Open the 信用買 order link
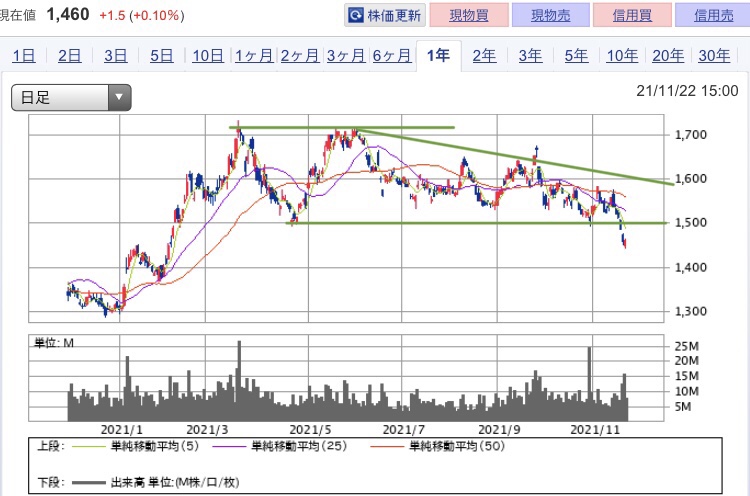Image resolution: width=750 pixels, height=496 pixels. point(632,15)
